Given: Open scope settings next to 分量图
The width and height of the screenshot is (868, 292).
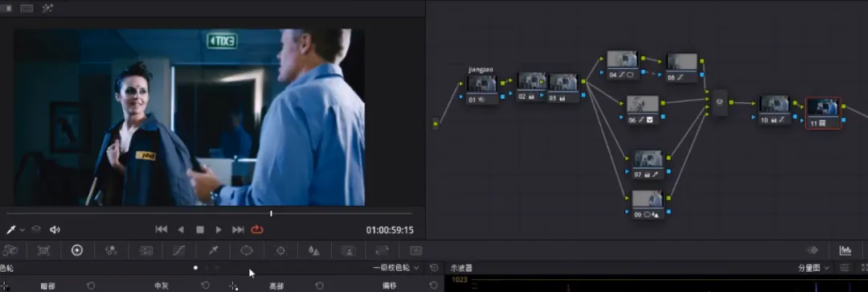Looking at the screenshot, I should pos(844,268).
